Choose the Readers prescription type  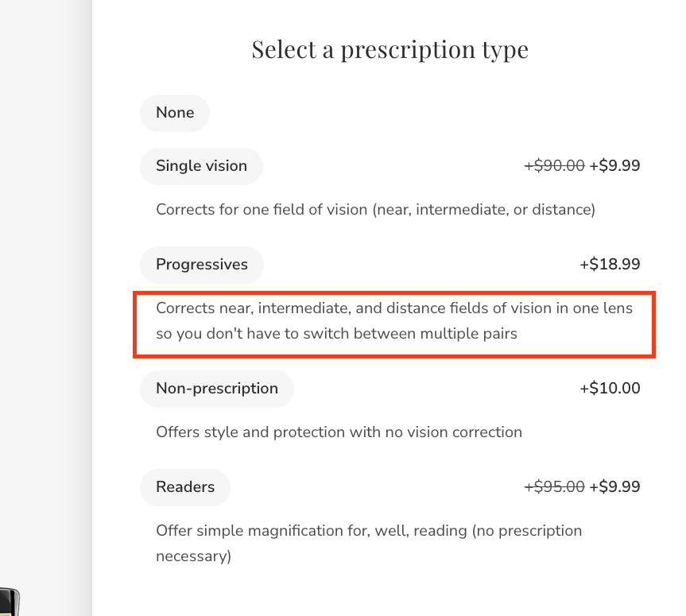(185, 487)
